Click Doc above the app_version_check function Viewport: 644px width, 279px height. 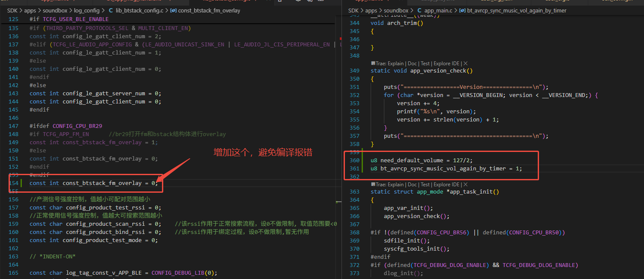[x=412, y=64]
